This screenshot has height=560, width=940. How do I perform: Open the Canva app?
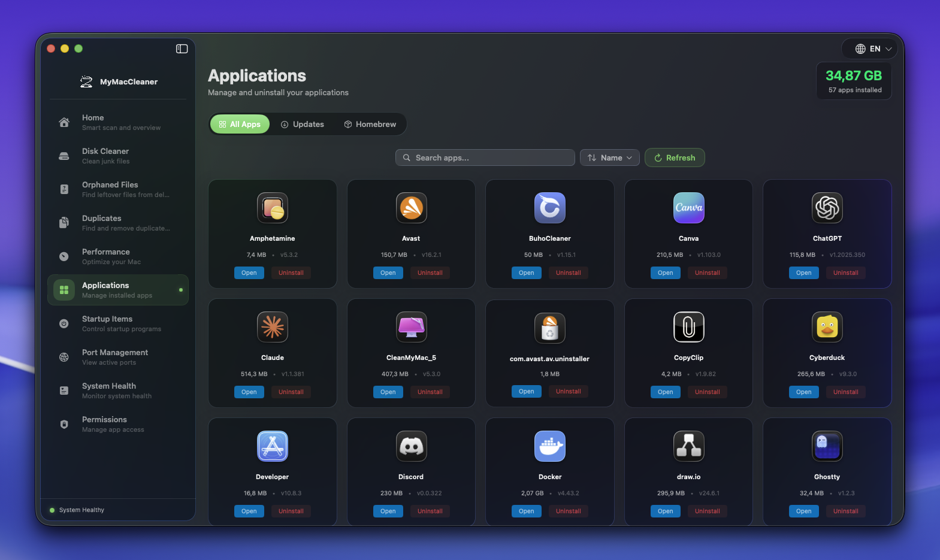click(666, 273)
